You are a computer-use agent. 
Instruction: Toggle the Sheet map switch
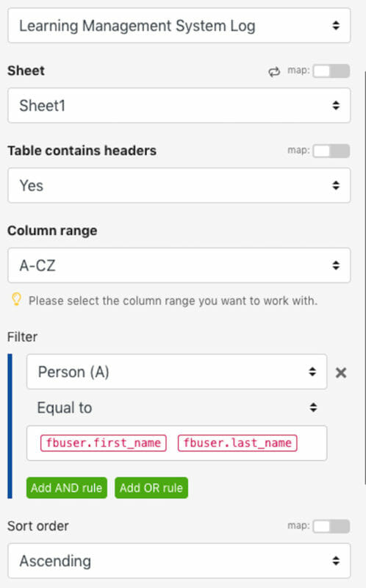coord(331,71)
